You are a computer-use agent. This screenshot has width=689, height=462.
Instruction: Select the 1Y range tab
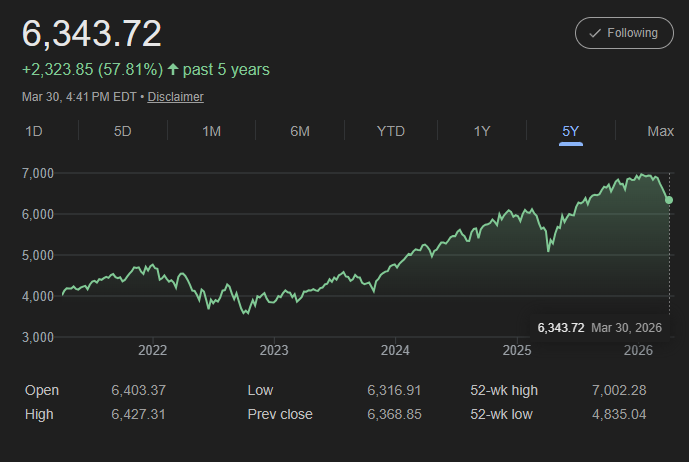pyautogui.click(x=482, y=132)
